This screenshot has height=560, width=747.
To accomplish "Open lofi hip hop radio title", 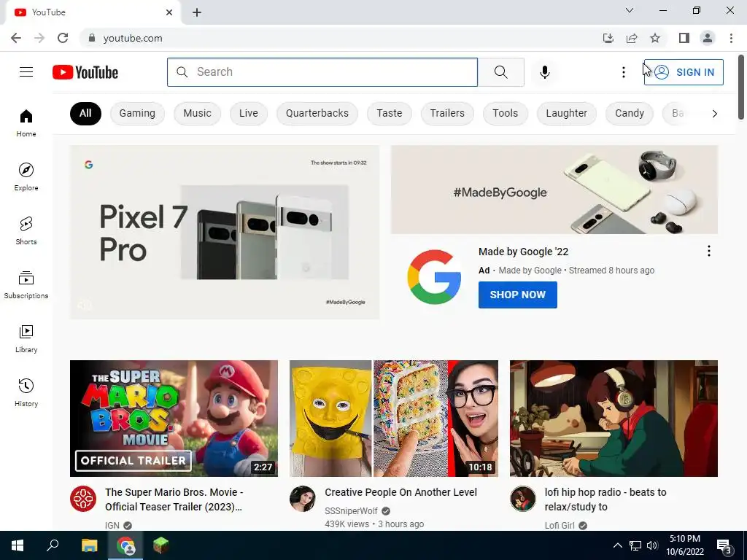I will coord(605,499).
